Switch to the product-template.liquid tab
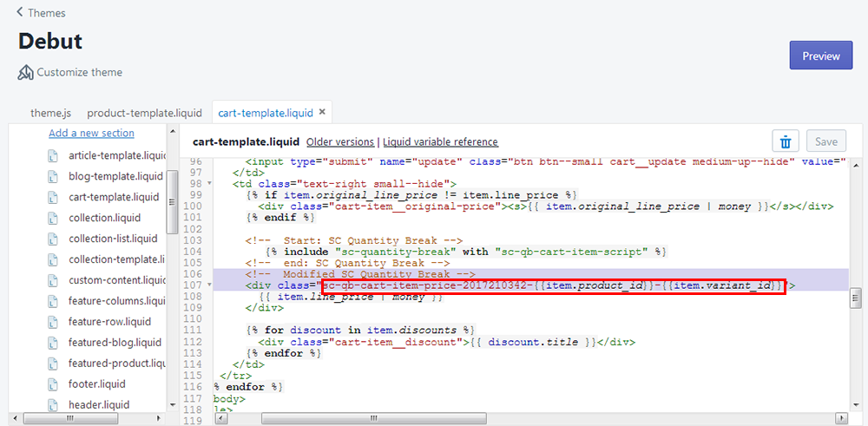Screen dimensions: 868x426 tap(144, 113)
